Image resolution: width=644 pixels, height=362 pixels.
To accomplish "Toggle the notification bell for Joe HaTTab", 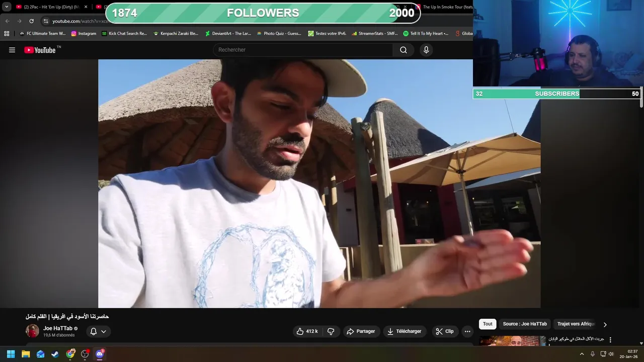I will (94, 331).
